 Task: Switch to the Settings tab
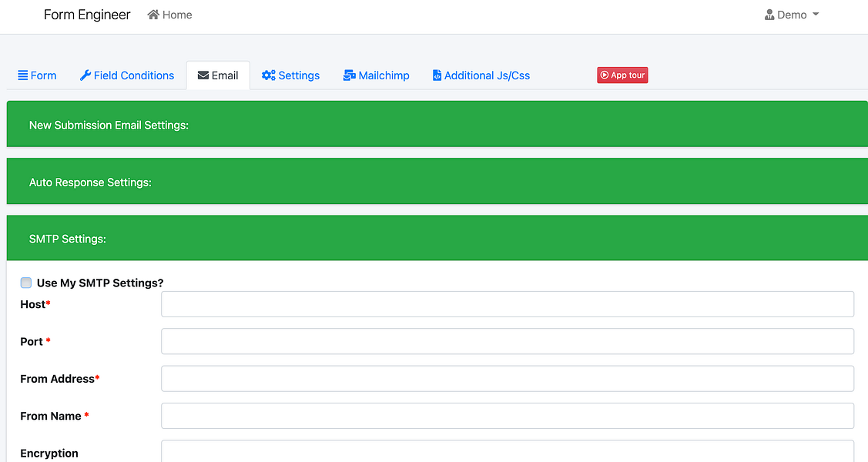tap(291, 75)
